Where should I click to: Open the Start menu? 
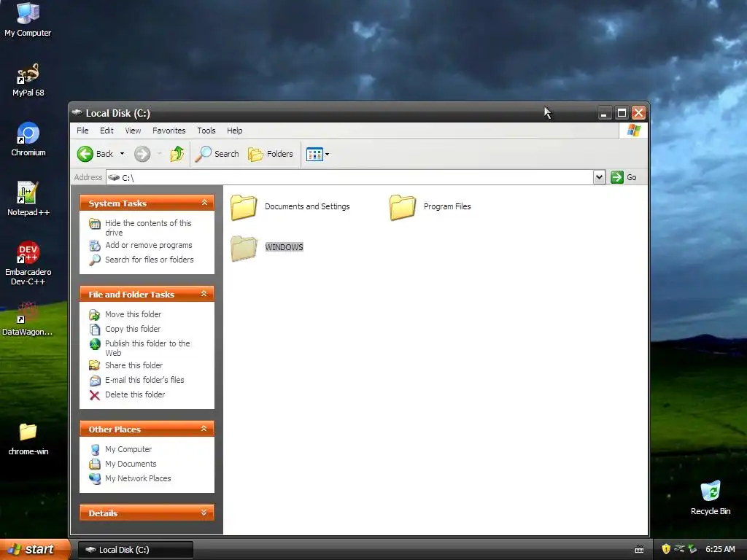(35, 549)
